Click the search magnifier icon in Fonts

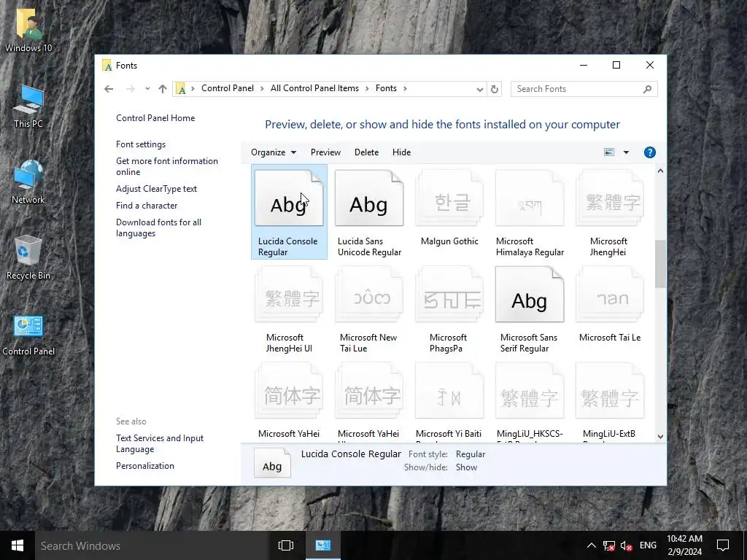coord(647,89)
